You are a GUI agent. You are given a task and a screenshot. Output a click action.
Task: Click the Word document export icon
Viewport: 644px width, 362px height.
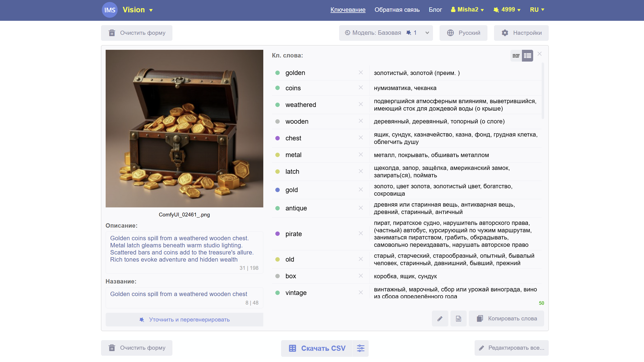coord(458,318)
